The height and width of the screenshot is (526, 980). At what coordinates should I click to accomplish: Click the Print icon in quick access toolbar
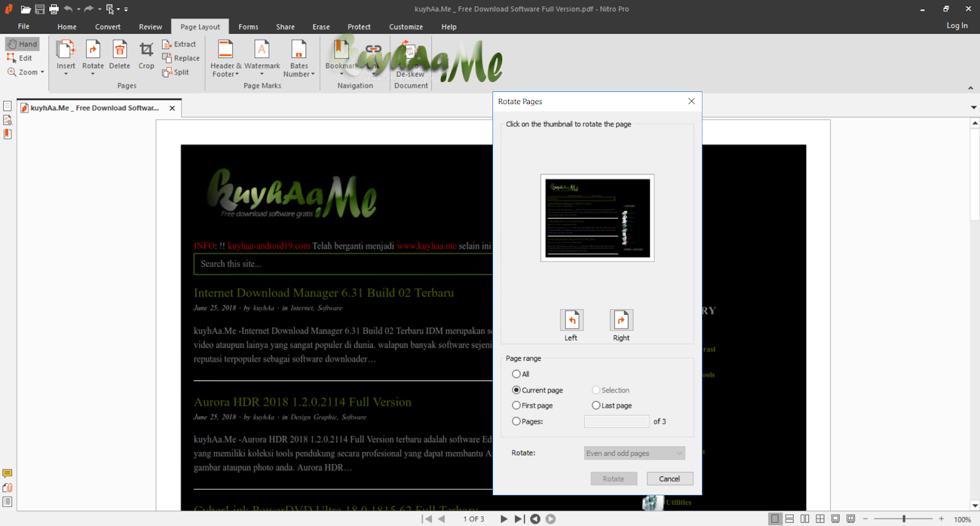click(x=54, y=9)
